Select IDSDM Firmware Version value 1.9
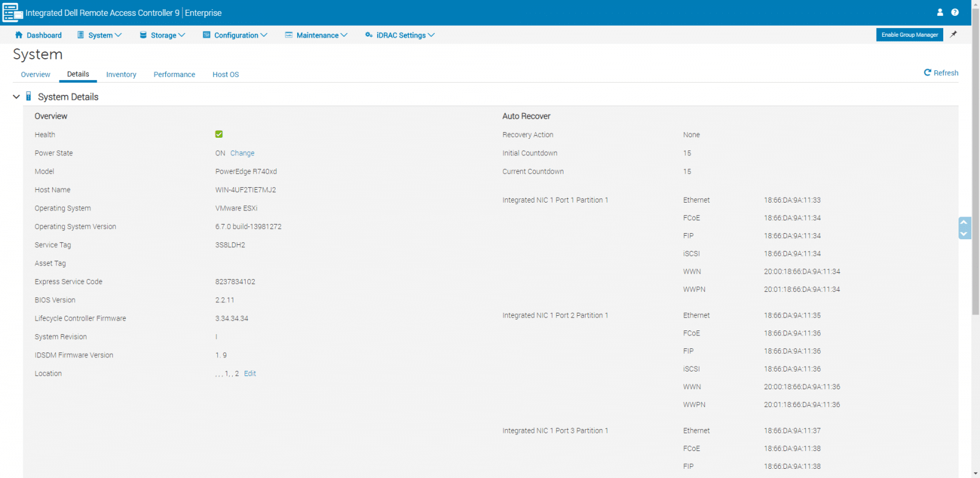 point(221,355)
